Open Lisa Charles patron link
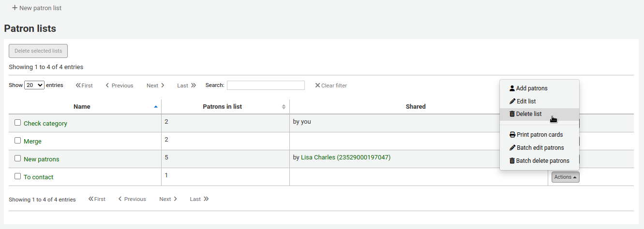 345,157
